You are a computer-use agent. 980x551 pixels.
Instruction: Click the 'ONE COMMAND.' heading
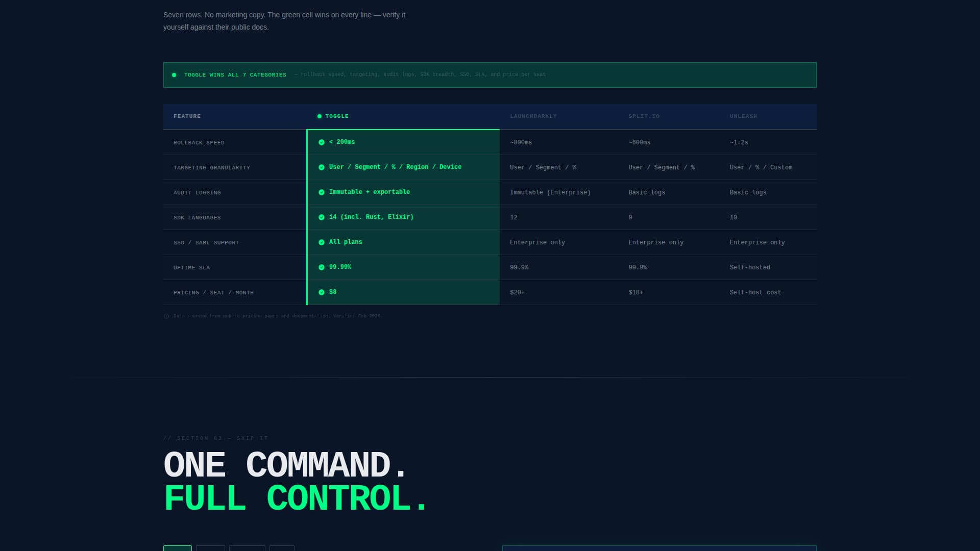coord(286,465)
